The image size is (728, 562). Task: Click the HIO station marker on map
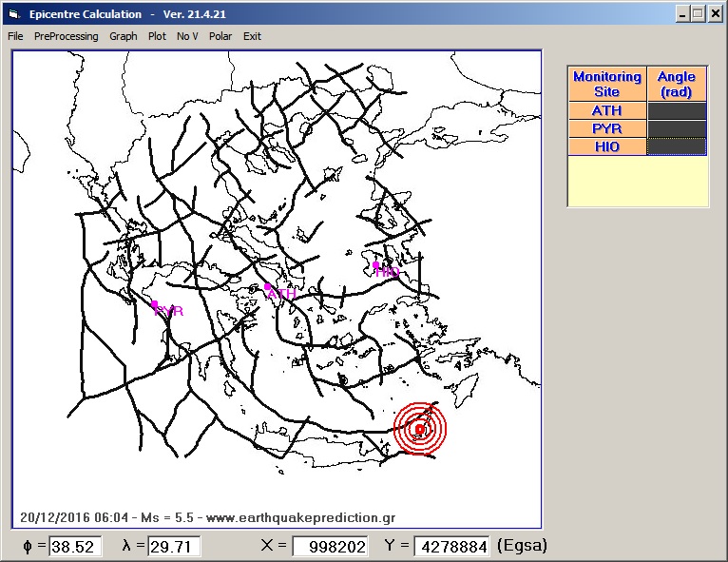pyautogui.click(x=376, y=265)
